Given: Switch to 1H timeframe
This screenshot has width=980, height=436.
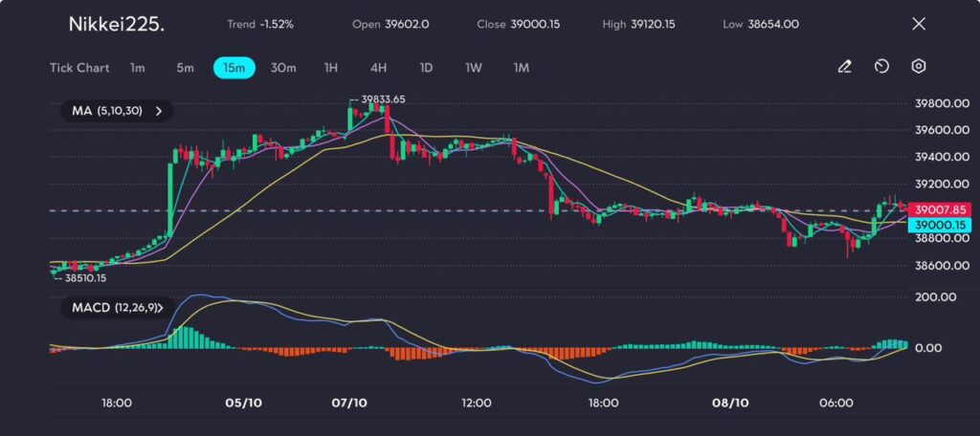Looking at the screenshot, I should 331,68.
